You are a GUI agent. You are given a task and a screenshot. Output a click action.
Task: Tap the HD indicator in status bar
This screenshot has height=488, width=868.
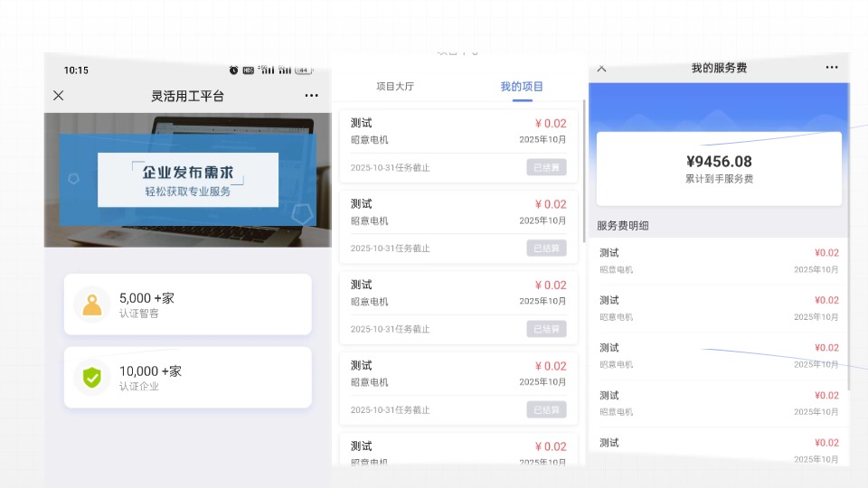point(248,70)
